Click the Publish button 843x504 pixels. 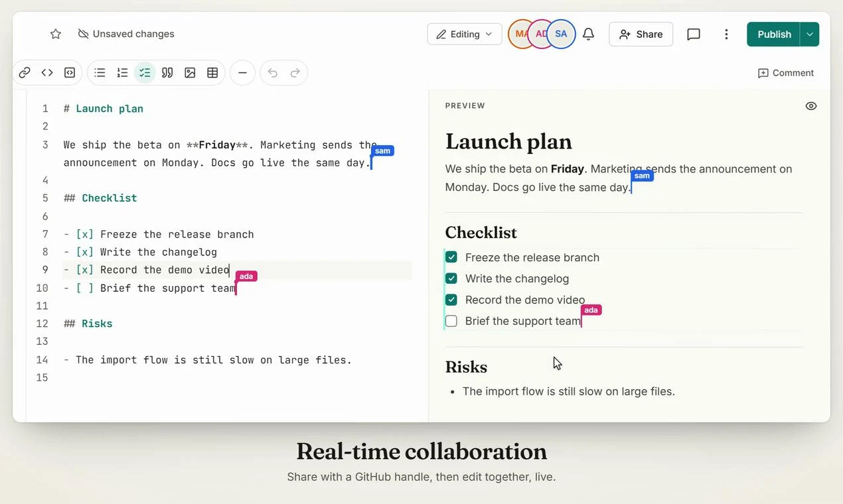[x=774, y=34]
